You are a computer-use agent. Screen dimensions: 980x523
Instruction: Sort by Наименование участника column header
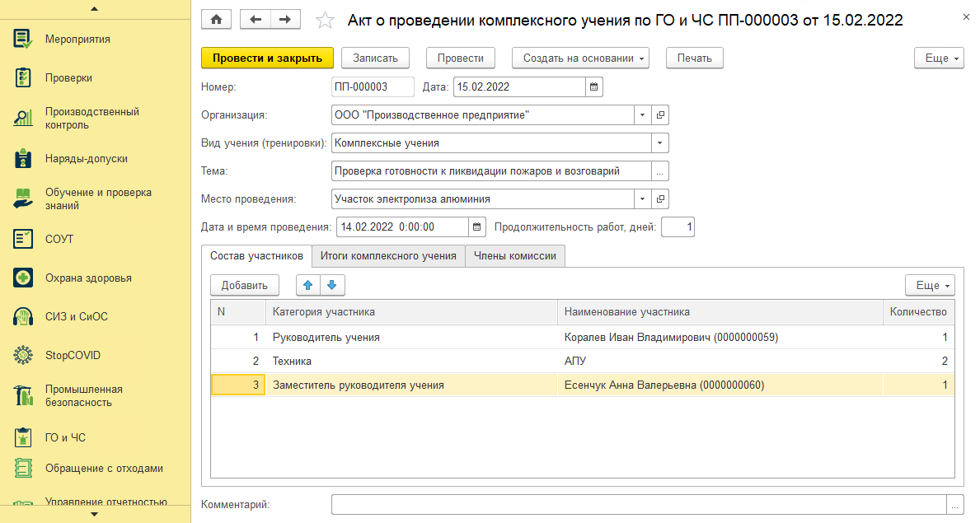pos(720,312)
